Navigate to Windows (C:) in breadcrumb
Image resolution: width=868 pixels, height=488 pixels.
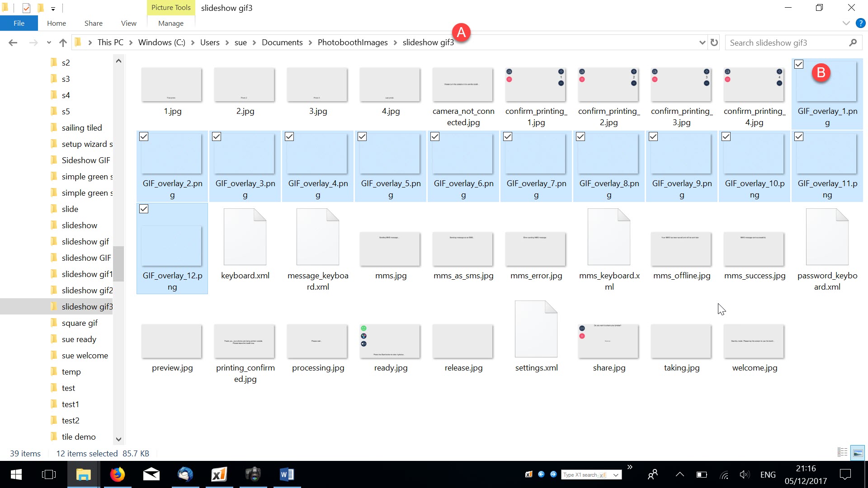coord(162,42)
